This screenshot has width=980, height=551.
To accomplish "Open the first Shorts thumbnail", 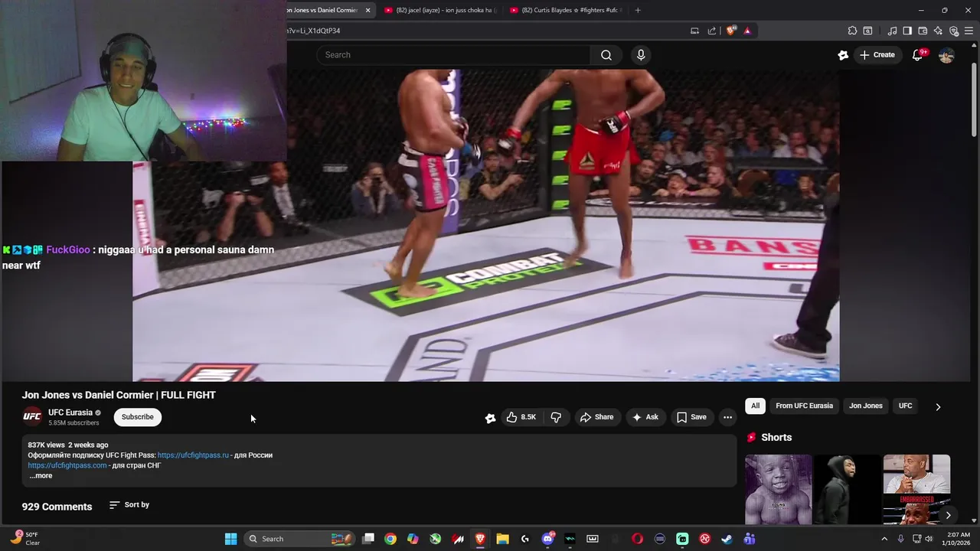I will point(779,490).
